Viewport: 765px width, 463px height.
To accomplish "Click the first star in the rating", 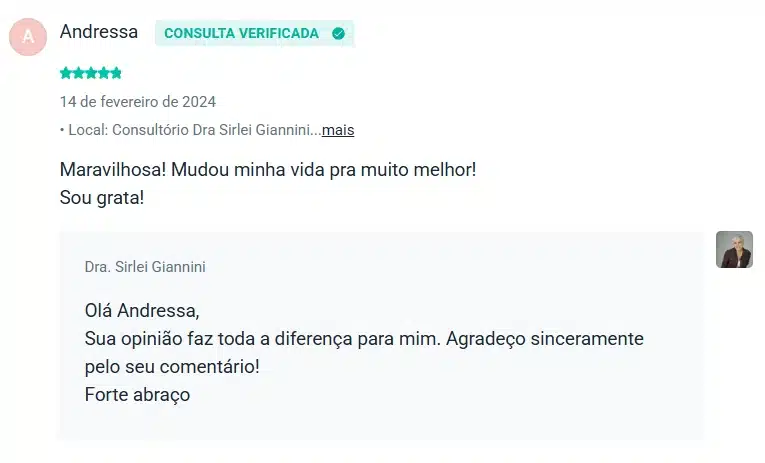I will pyautogui.click(x=66, y=73).
